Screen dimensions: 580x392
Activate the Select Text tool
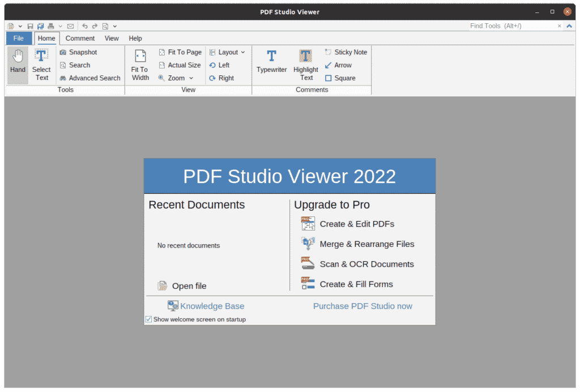click(x=41, y=65)
